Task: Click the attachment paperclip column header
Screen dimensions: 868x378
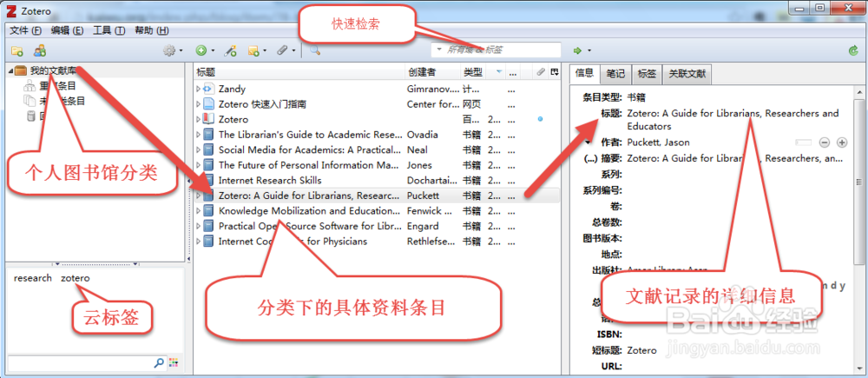Action: pyautogui.click(x=541, y=72)
